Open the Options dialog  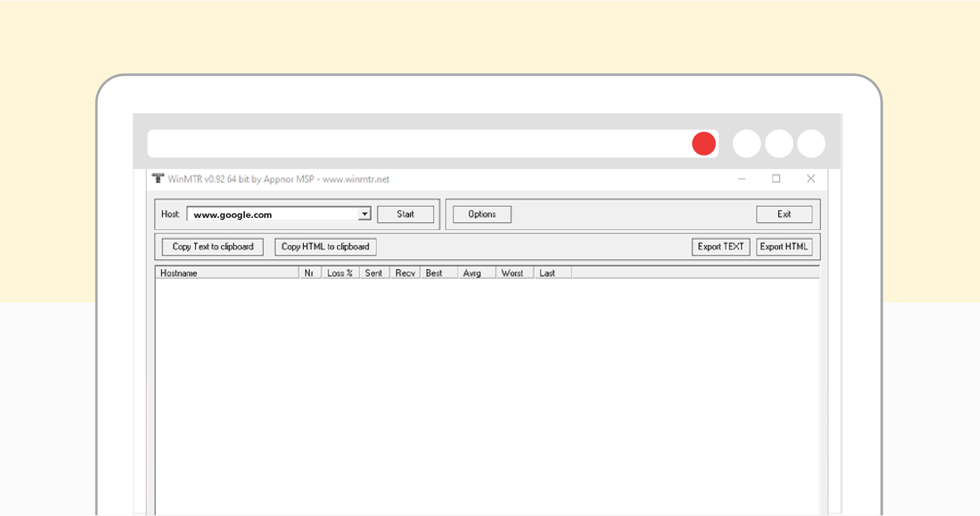pyautogui.click(x=482, y=214)
